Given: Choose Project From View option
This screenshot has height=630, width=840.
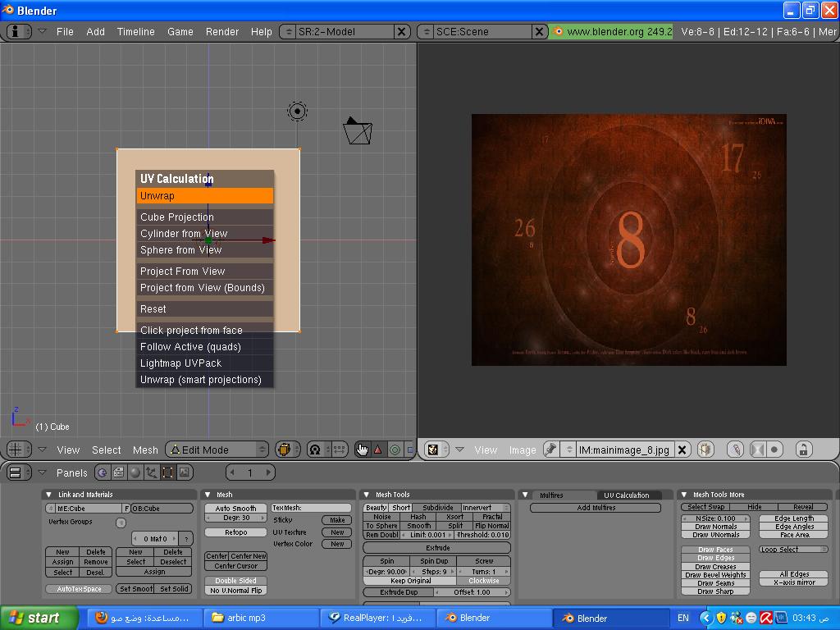Looking at the screenshot, I should coord(204,271).
